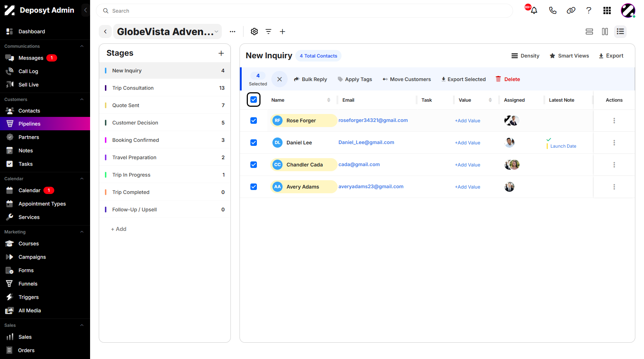The height and width of the screenshot is (359, 644).
Task: Click the phone dialer icon in header
Action: click(x=552, y=10)
